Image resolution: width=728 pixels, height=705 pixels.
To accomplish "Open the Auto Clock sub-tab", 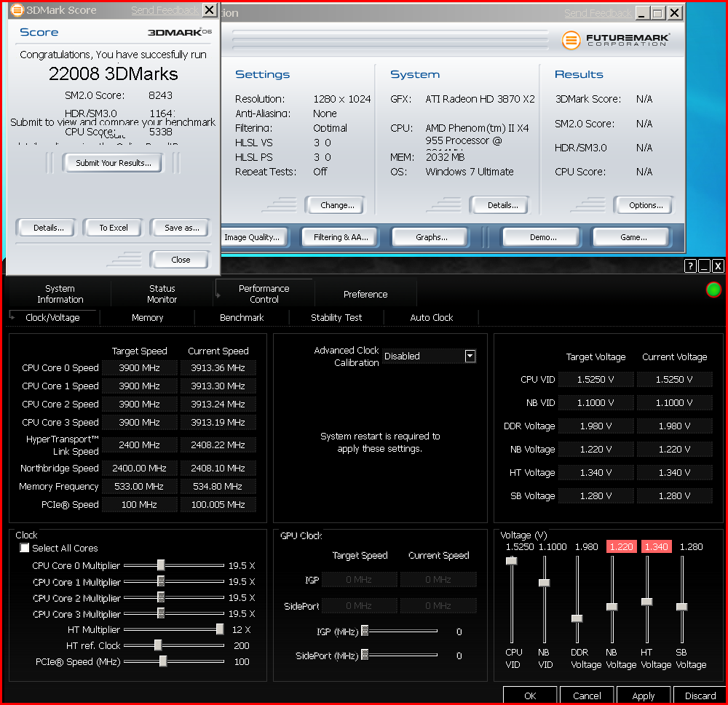I will click(431, 317).
